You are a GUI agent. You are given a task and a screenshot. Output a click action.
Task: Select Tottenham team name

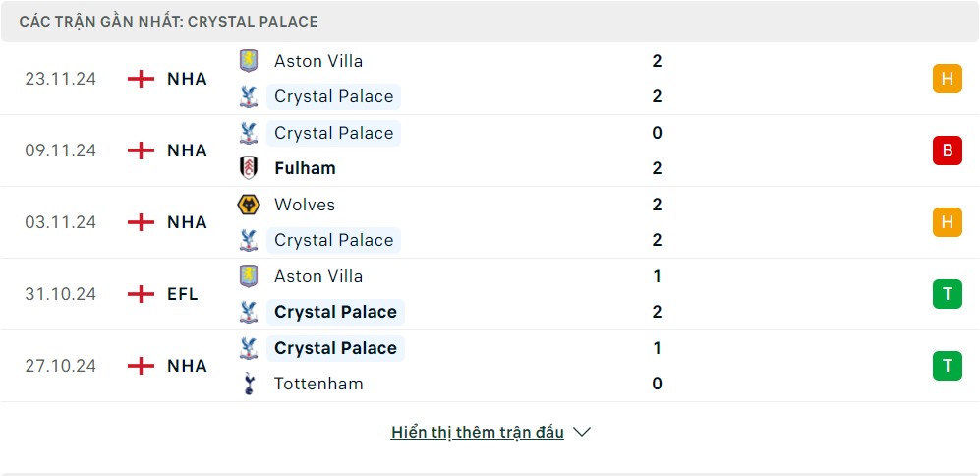pos(318,384)
